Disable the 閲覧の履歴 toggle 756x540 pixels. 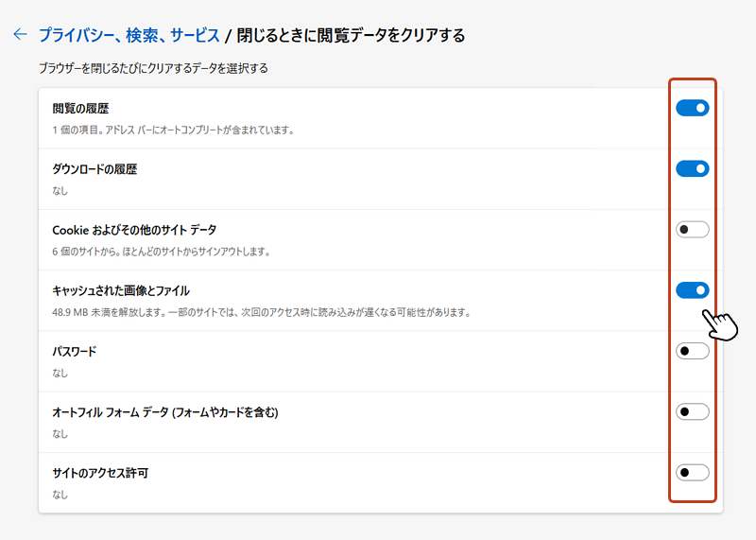(x=693, y=108)
